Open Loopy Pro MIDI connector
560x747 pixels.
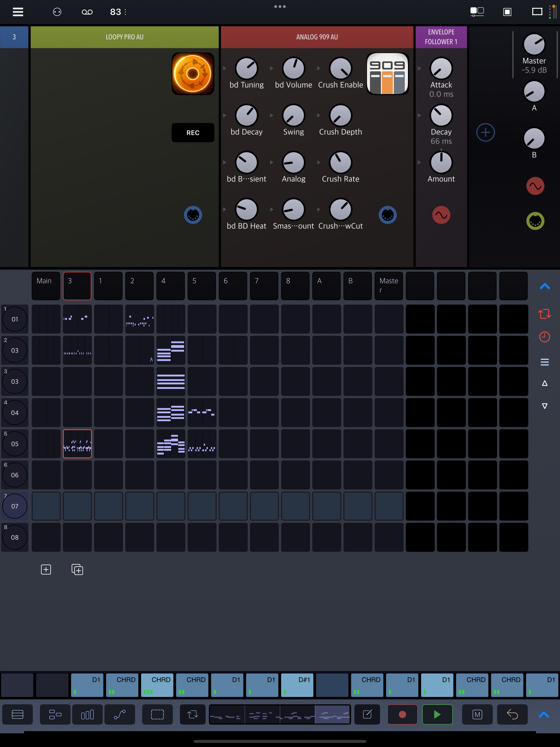click(x=193, y=215)
